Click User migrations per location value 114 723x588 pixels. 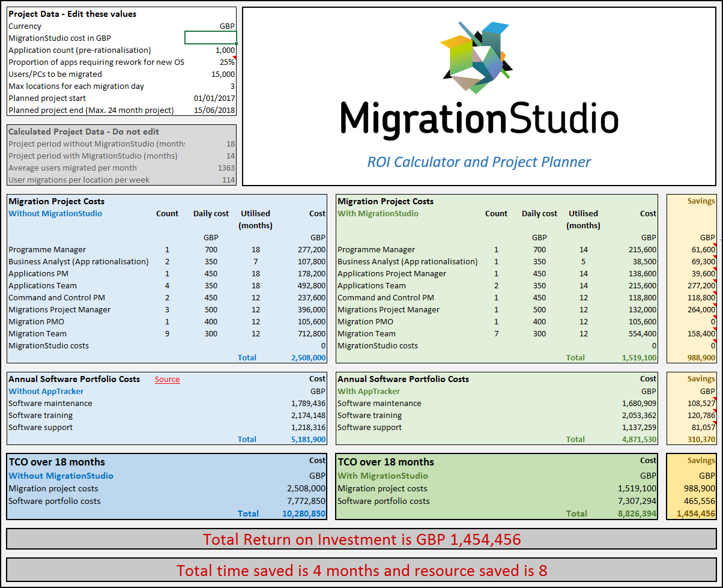228,180
